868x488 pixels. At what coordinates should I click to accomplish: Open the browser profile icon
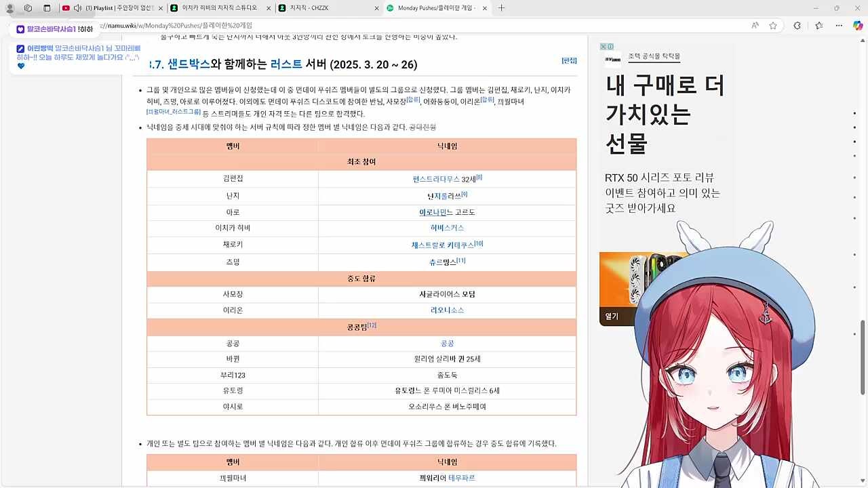click(x=9, y=8)
